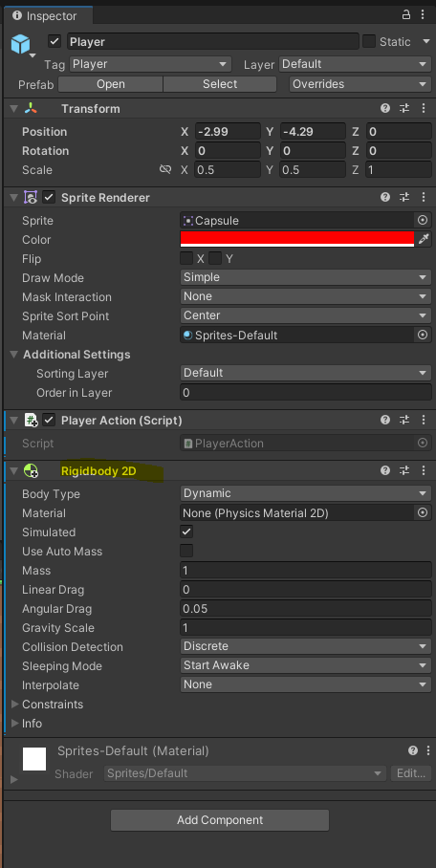Open Sprite Renderer context menu

(424, 197)
